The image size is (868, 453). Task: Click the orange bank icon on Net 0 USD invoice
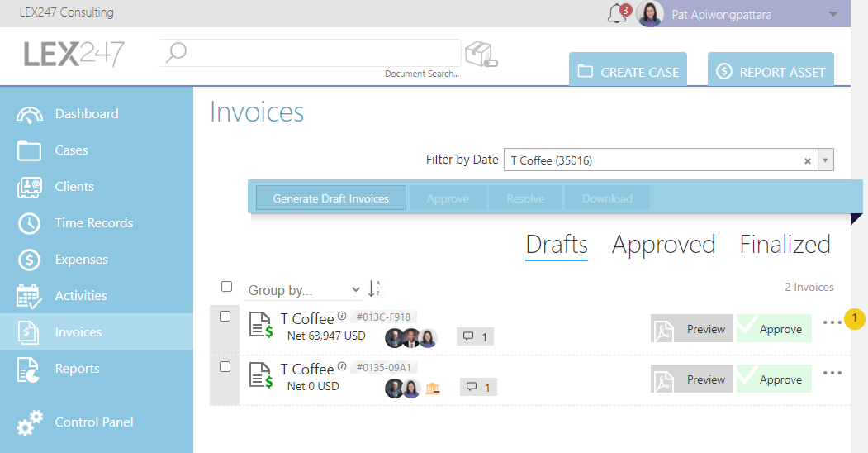(x=432, y=389)
